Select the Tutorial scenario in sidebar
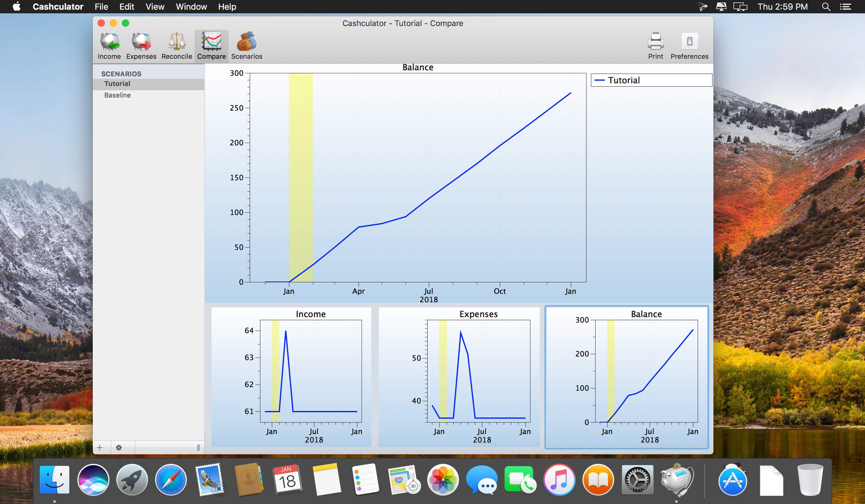Screen dimensions: 865x504 148,84
